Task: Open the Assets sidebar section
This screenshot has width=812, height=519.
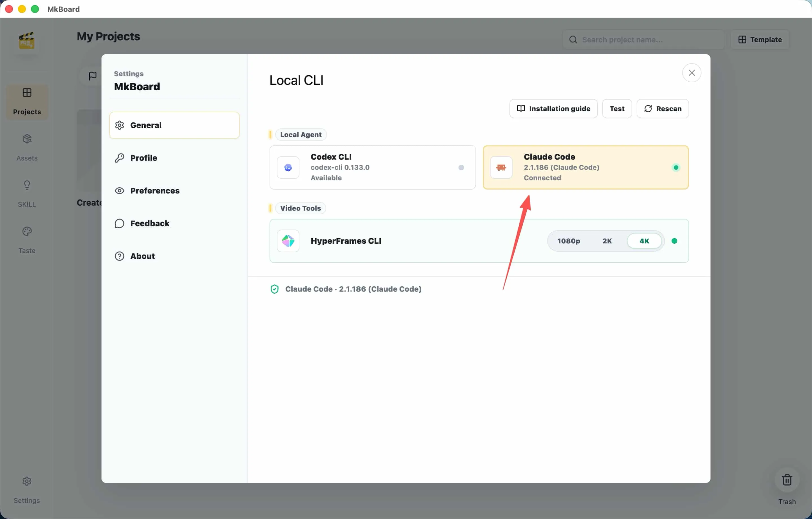Action: tap(27, 148)
